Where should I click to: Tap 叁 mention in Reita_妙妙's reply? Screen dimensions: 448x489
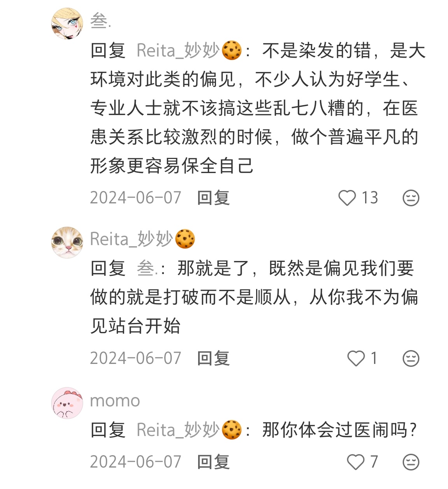147,268
